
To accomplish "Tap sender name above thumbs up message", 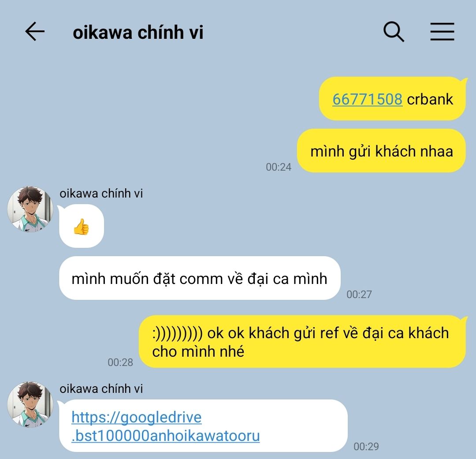I will [x=101, y=194].
